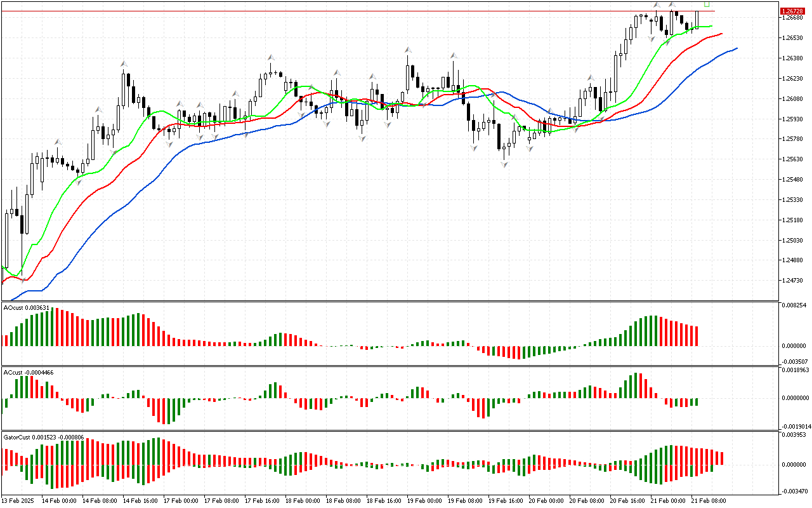This screenshot has height=508, width=812.
Task: Click the 21 Feb 00:00 time label
Action: tap(668, 500)
